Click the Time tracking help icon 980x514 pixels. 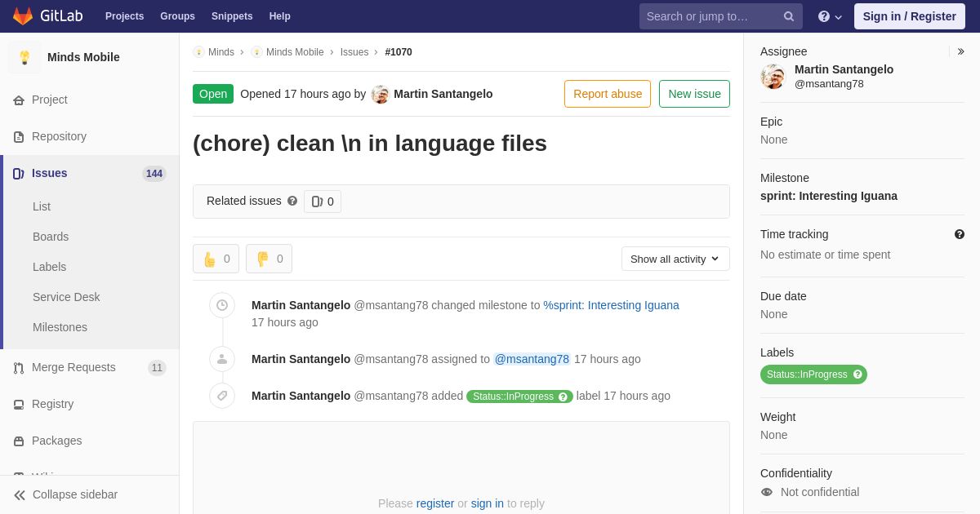(x=960, y=234)
